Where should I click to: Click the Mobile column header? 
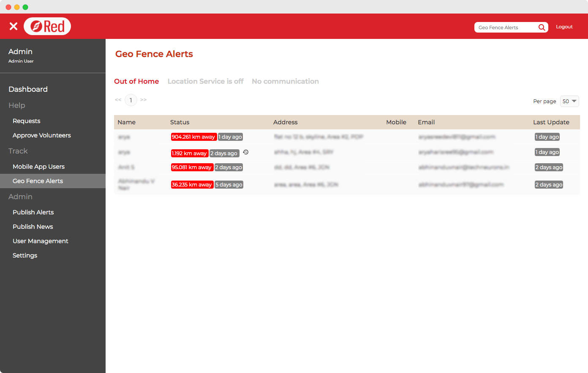click(396, 122)
